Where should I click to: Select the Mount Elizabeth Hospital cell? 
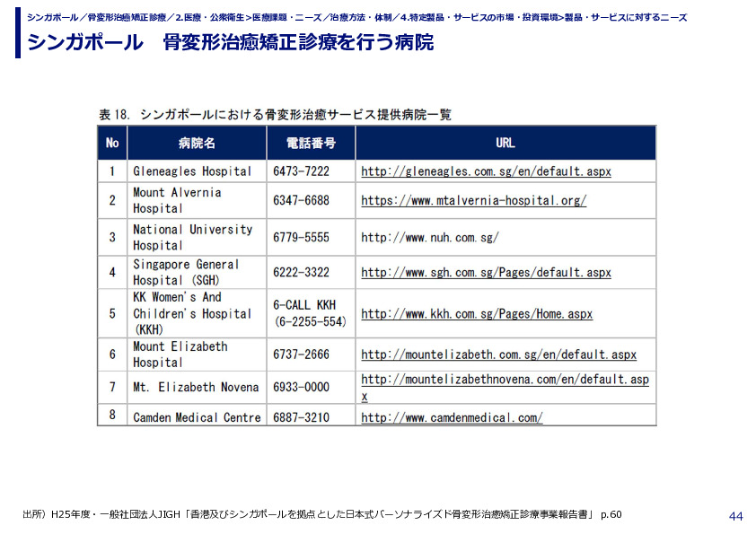[x=197, y=355]
